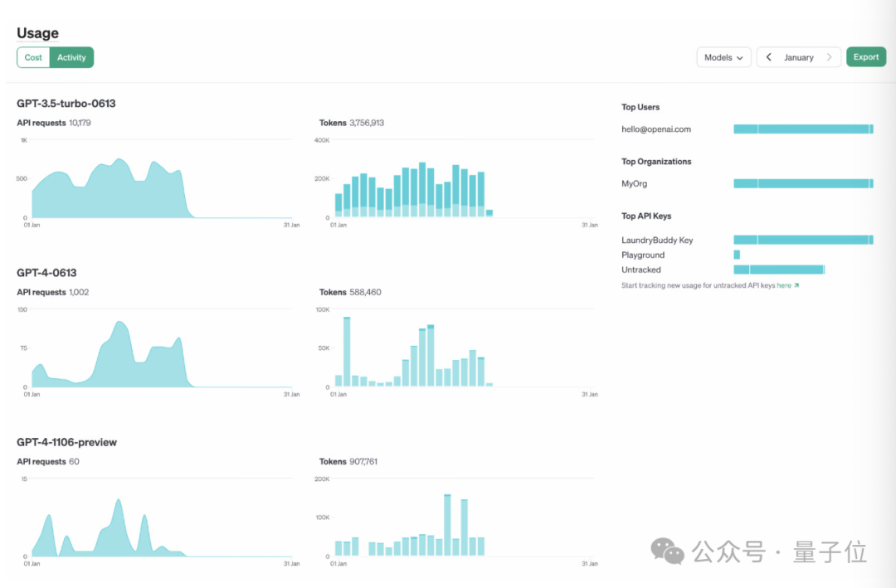The height and width of the screenshot is (588, 896).
Task: Open the 'here' untracked keys link
Action: 783,285
